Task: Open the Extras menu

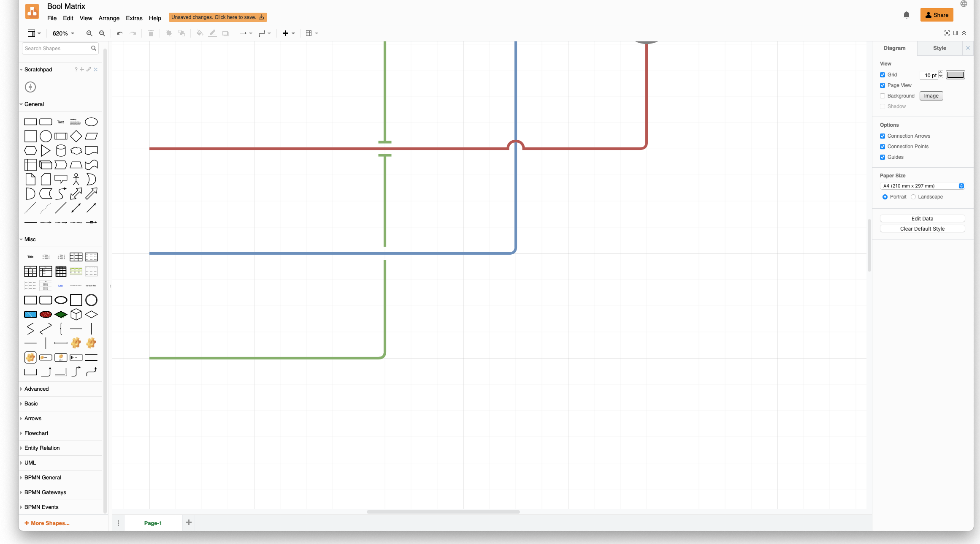Action: (x=134, y=18)
